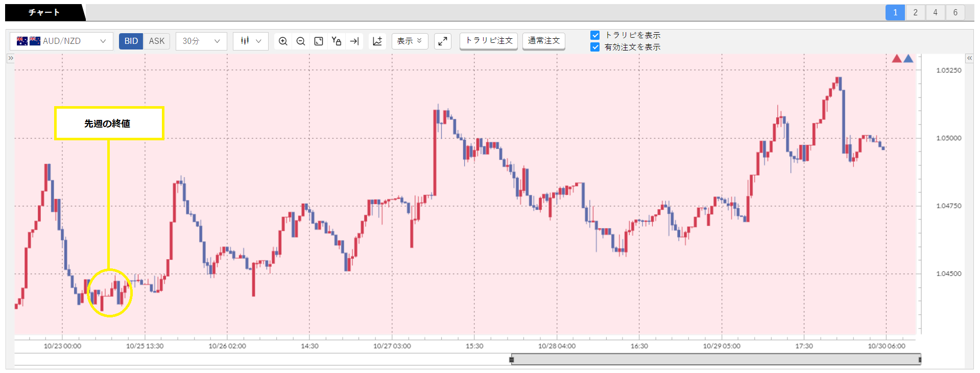Switch to 6-chart layout
The image size is (980, 373).
(x=955, y=13)
